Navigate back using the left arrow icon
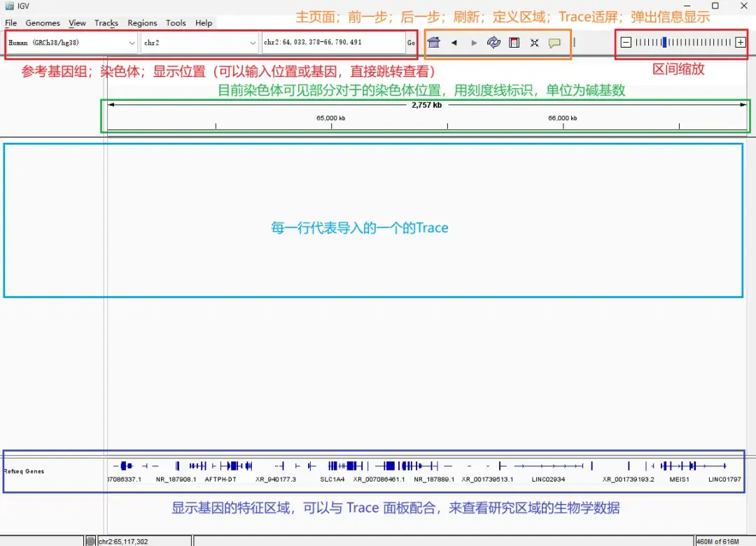The width and height of the screenshot is (756, 546). (x=454, y=43)
